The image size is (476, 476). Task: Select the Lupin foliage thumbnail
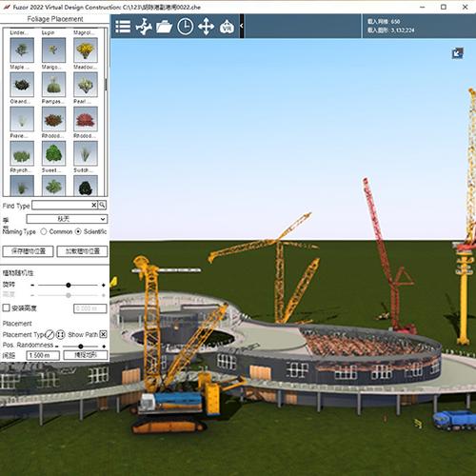pyautogui.click(x=53, y=50)
